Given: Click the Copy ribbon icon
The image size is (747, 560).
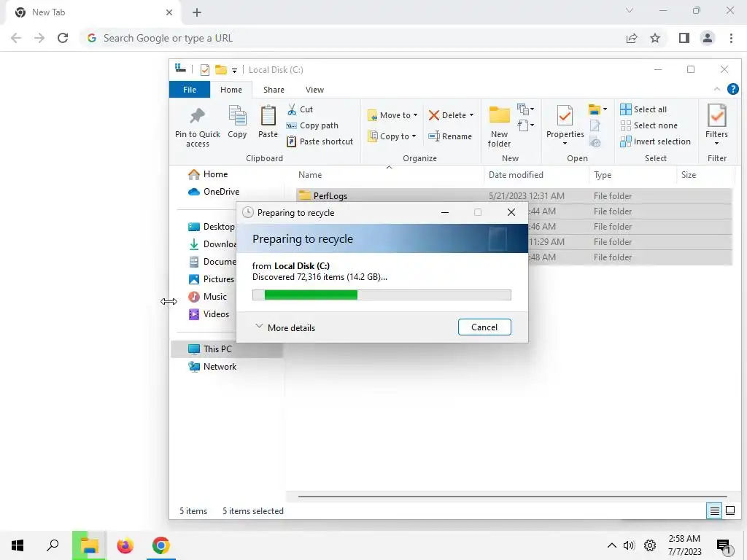Looking at the screenshot, I should point(237,116).
